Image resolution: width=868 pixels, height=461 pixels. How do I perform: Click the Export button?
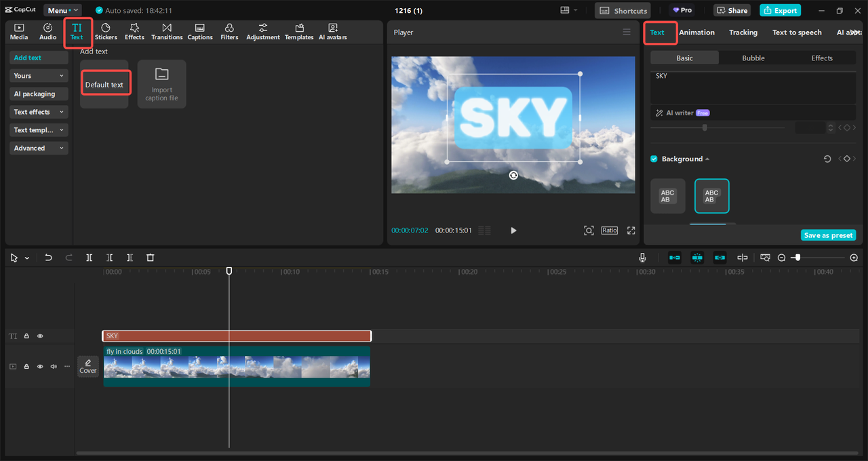[x=780, y=10]
